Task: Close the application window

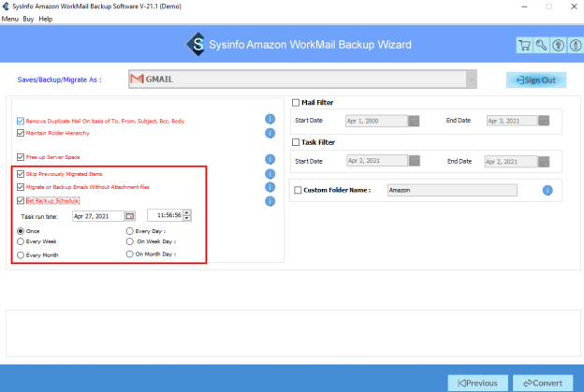Action: (574, 7)
